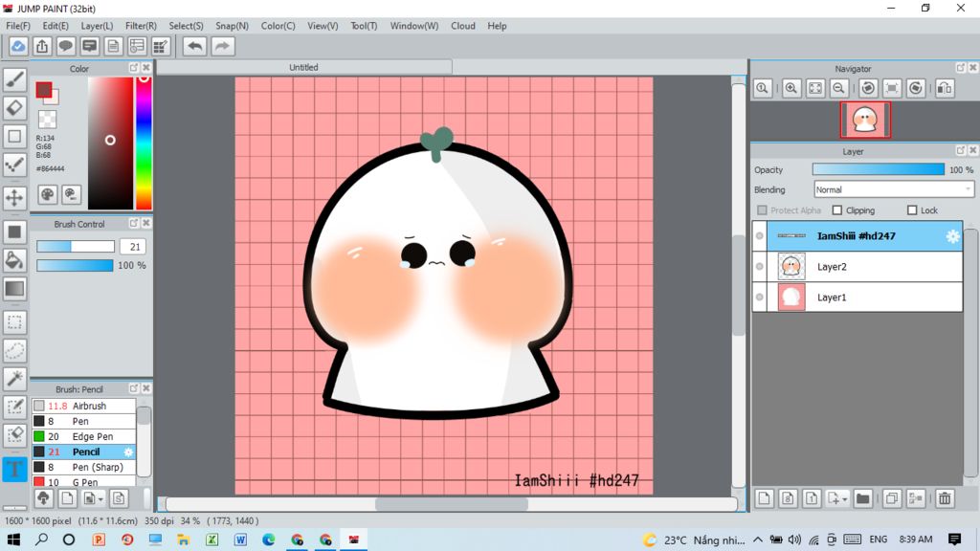Toggle the Lock checkbox

click(912, 210)
